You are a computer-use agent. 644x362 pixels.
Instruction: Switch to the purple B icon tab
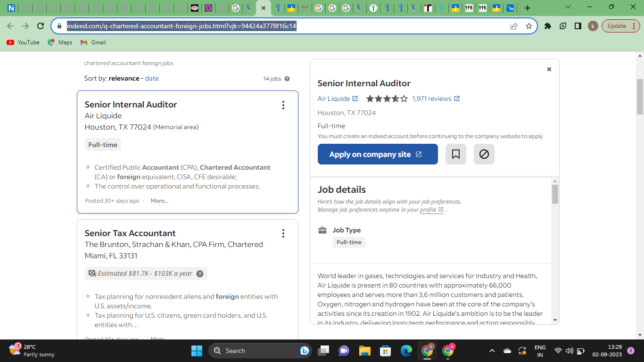(x=208, y=8)
